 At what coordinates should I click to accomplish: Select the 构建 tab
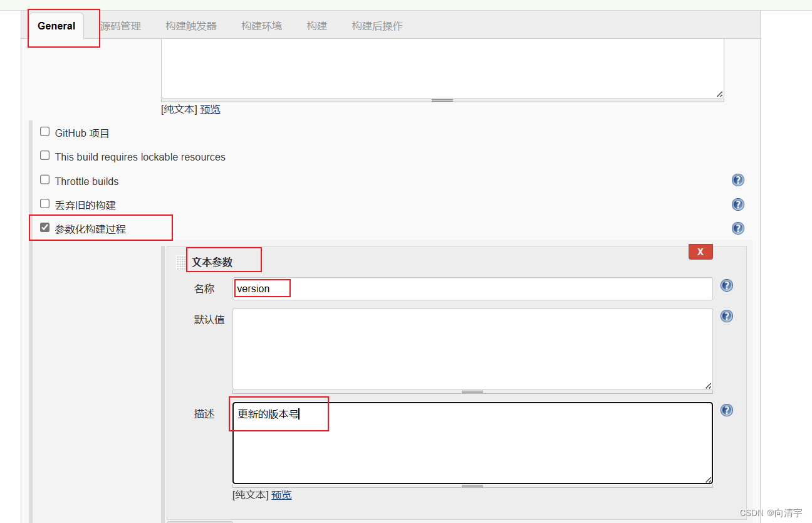(317, 26)
